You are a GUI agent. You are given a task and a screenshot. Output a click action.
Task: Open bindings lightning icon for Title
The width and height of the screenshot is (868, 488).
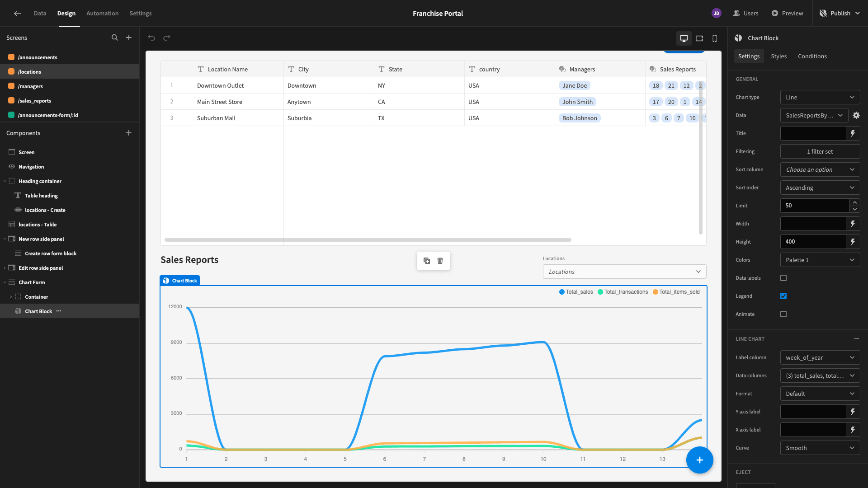coord(853,133)
